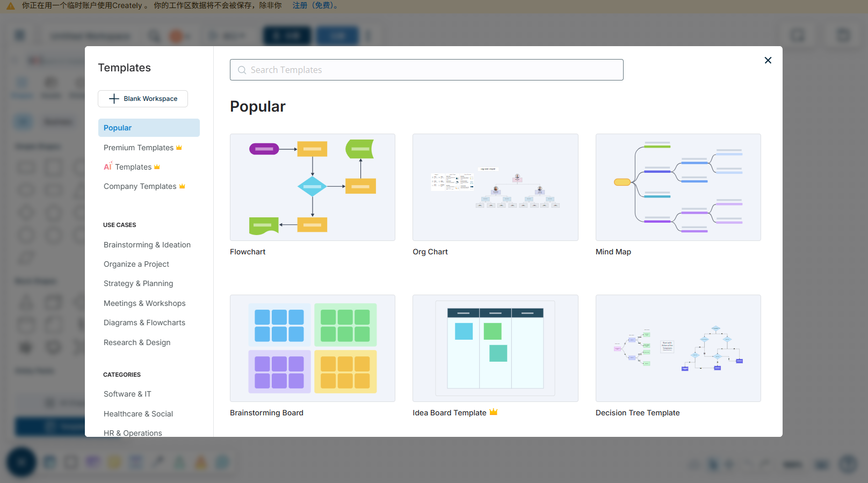This screenshot has width=868, height=483.
Task: Click the crown icon next to Idea Board Template
Action: [x=494, y=412]
